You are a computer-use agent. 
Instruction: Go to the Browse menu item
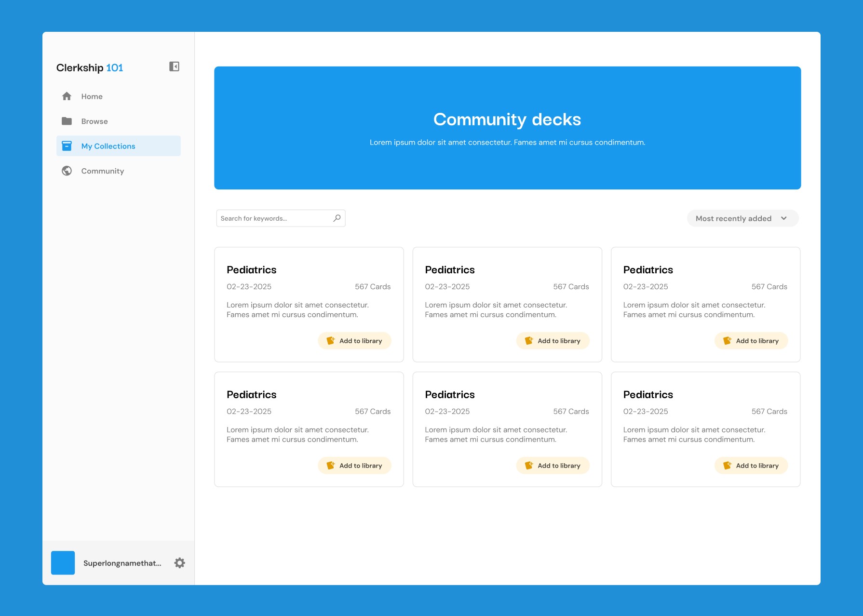119,121
